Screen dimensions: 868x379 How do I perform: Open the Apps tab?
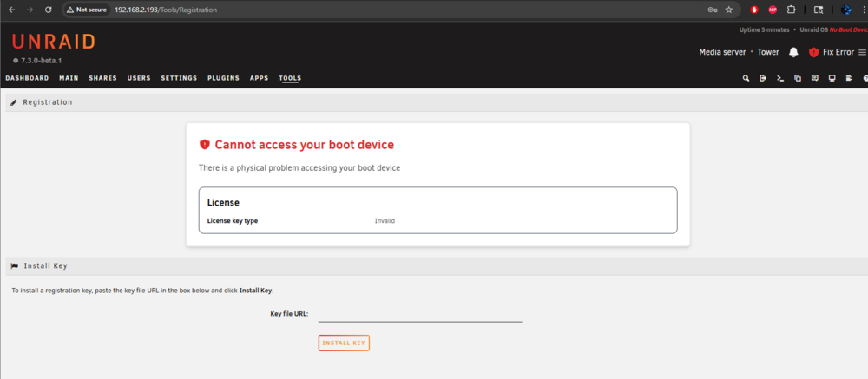click(259, 78)
